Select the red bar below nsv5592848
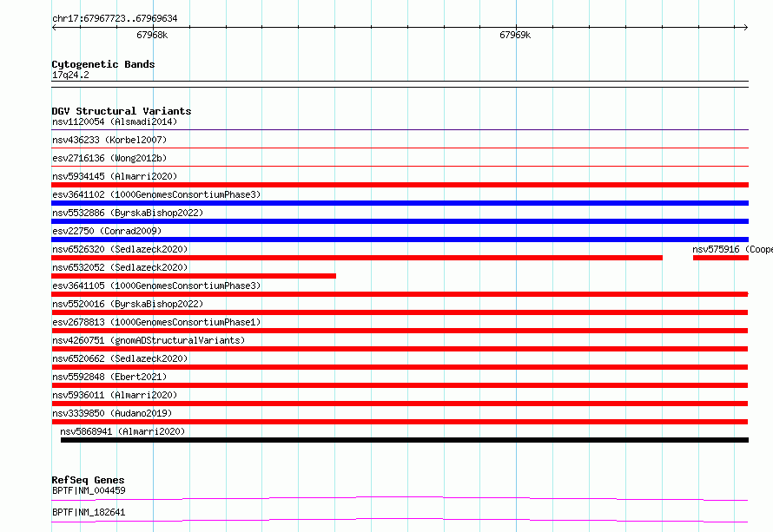This screenshot has height=532, width=773. click(400, 385)
